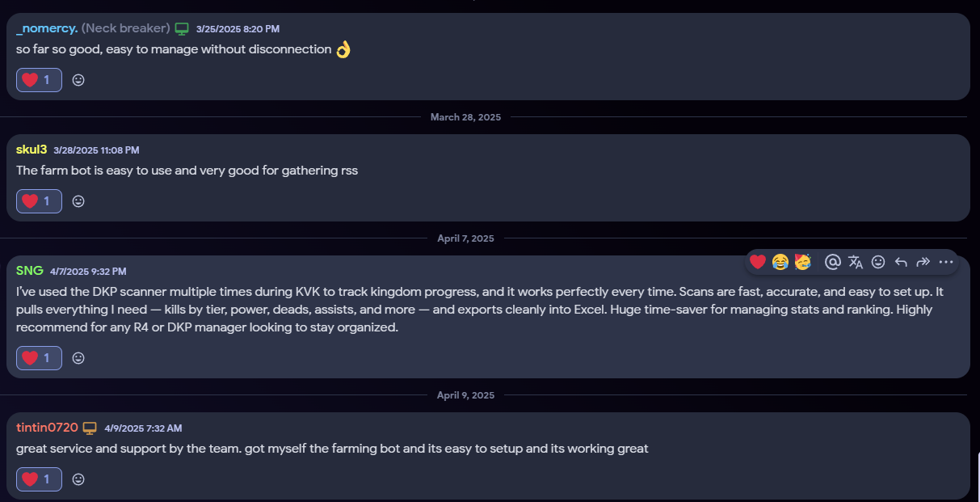This screenshot has width=980, height=502.
Task: Open add reaction picker in hover toolbar
Action: 878,262
